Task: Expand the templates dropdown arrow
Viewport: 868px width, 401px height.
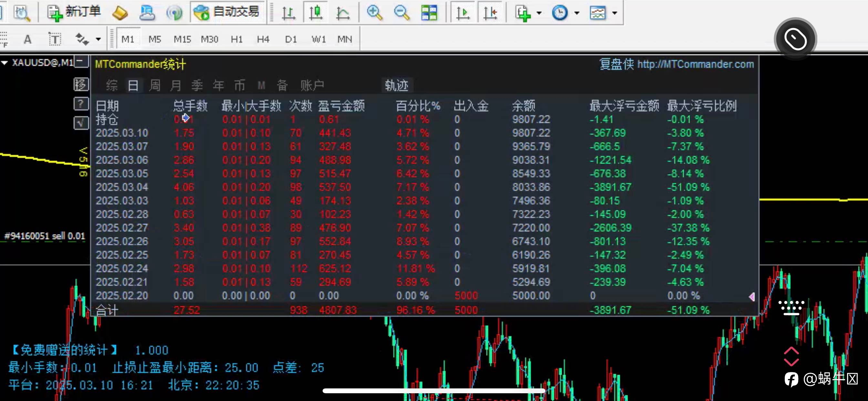Action: 615,13
